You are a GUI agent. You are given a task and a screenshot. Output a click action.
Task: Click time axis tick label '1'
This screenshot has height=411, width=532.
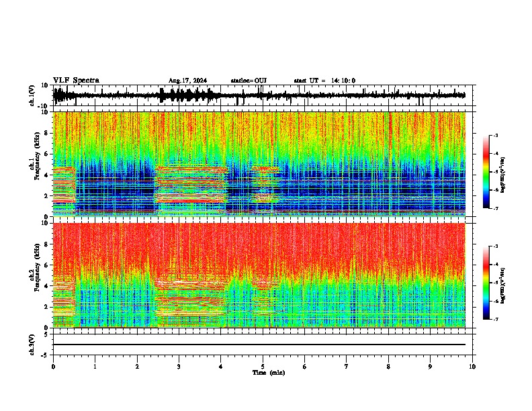[95, 367]
